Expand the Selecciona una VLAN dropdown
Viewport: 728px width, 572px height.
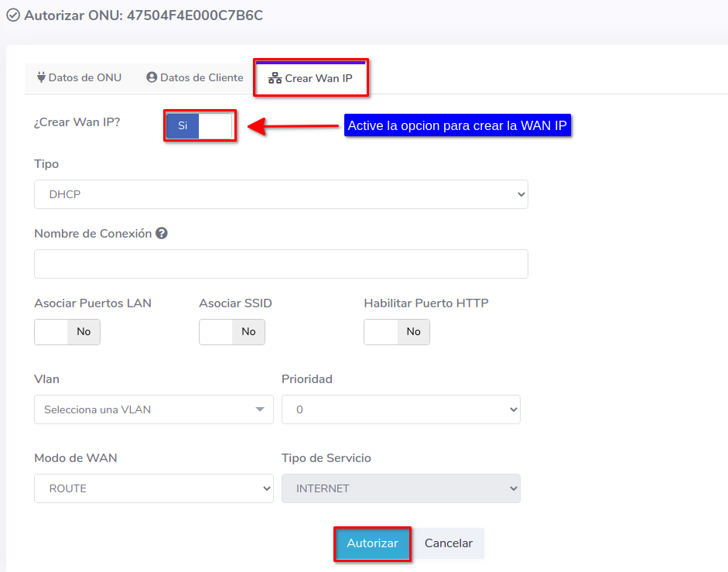tap(153, 409)
